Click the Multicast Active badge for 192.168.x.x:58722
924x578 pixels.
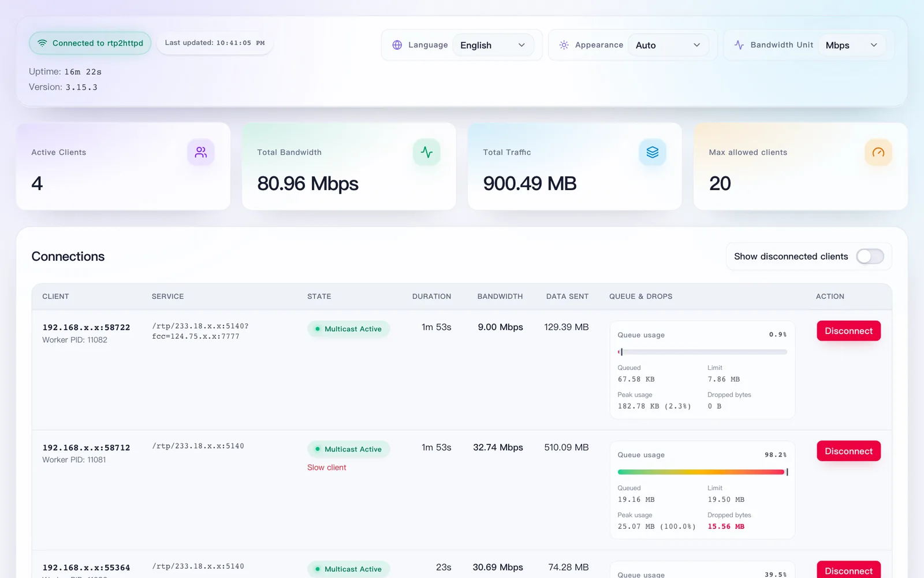pos(348,329)
